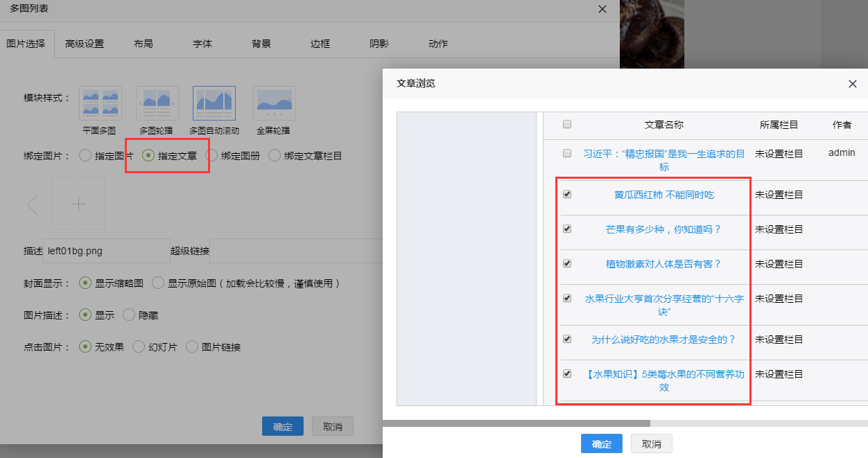
Task: Click 确定 in the 文章浏览 dialog
Action: tap(601, 444)
